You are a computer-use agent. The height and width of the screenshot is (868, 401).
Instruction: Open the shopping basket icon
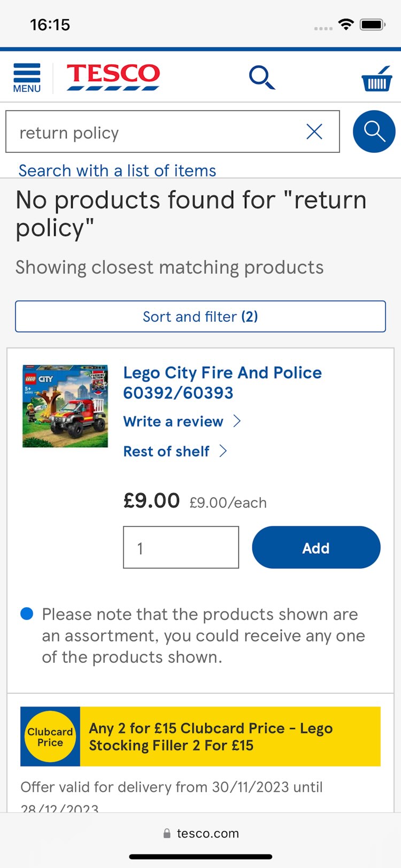(x=377, y=79)
